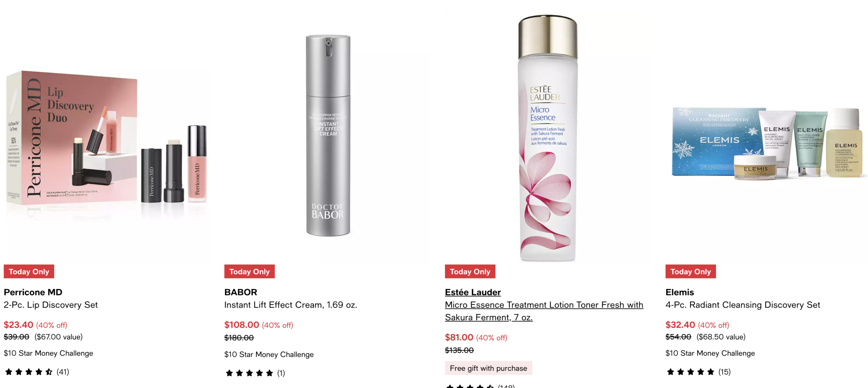The width and height of the screenshot is (868, 388).
Task: View Perricone MD star rating with 41 reviews
Action: tap(37, 372)
